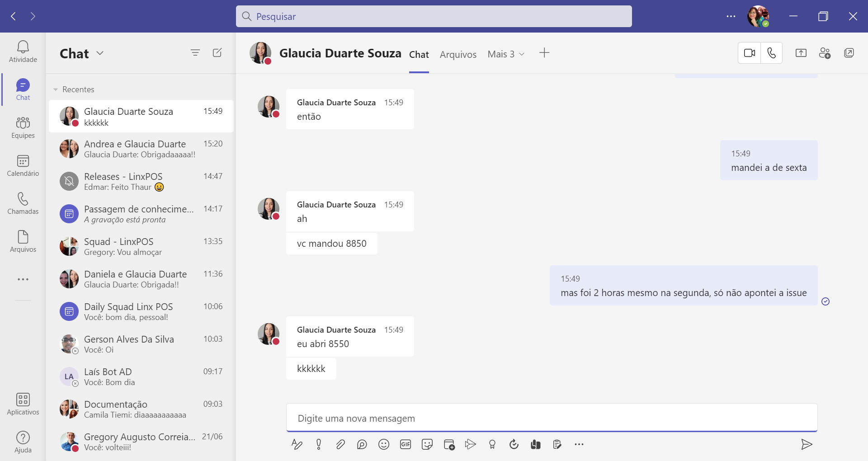868x461 pixels.
Task: Open the text formatting options
Action: [297, 445]
